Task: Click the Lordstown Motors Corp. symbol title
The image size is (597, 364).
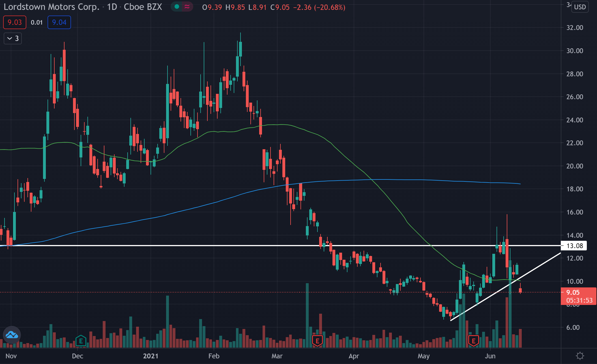Action: 51,7
